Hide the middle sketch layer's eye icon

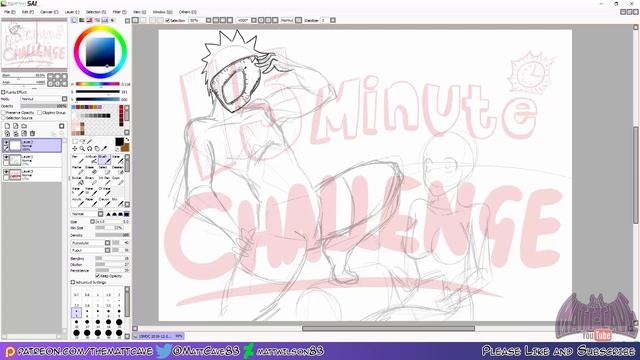pos(6,157)
